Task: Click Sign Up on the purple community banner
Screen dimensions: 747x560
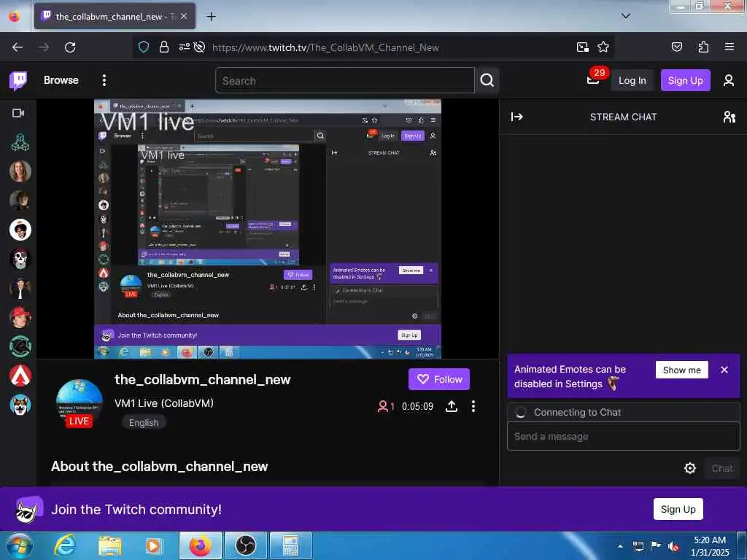Action: click(678, 509)
